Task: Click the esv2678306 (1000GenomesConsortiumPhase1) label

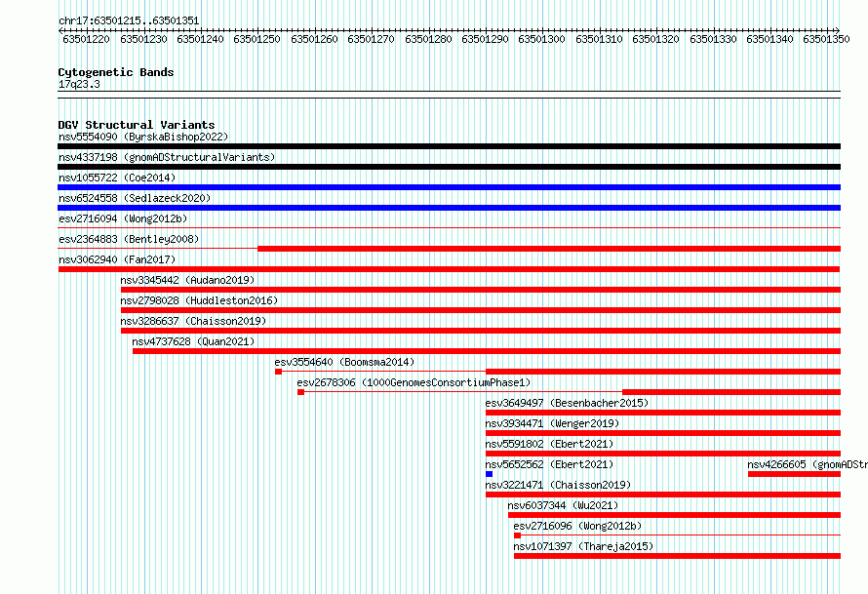Action: 414,382
